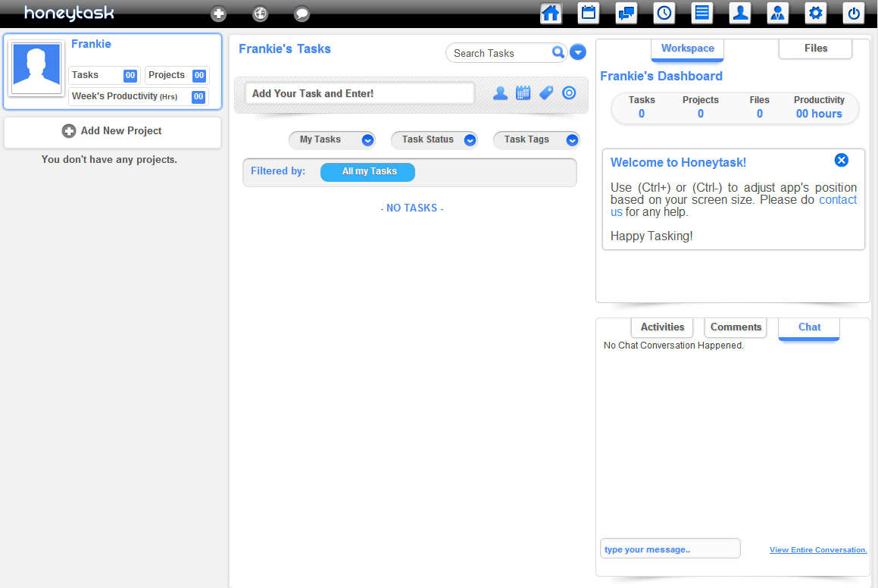
Task: Set a due date with the task calendar icon
Action: pyautogui.click(x=523, y=93)
